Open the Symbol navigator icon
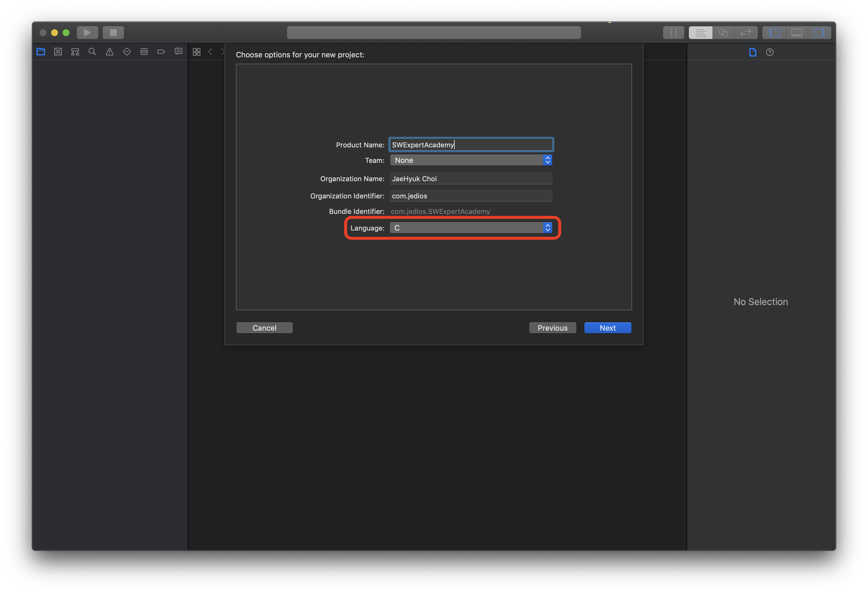The height and width of the screenshot is (593, 868). click(75, 52)
